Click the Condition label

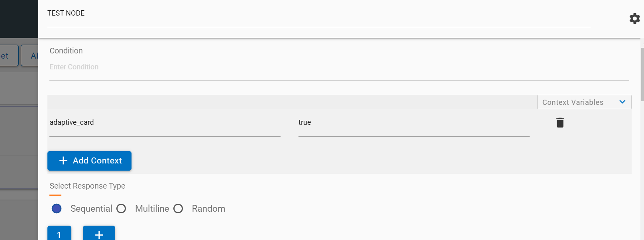(66, 51)
